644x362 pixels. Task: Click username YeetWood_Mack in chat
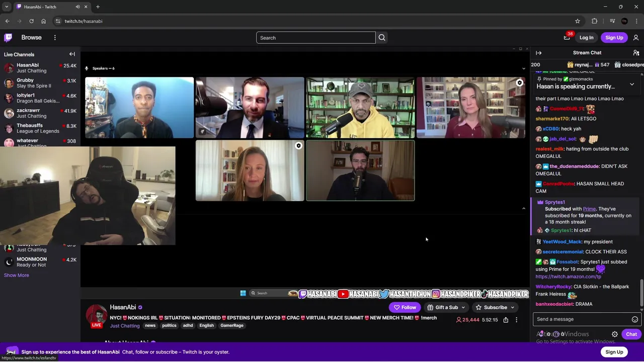click(x=562, y=242)
